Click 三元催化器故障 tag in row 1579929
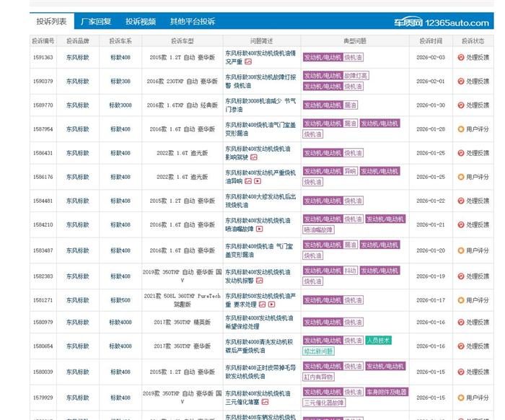Viewport: 505px width, 420px height. (x=324, y=403)
